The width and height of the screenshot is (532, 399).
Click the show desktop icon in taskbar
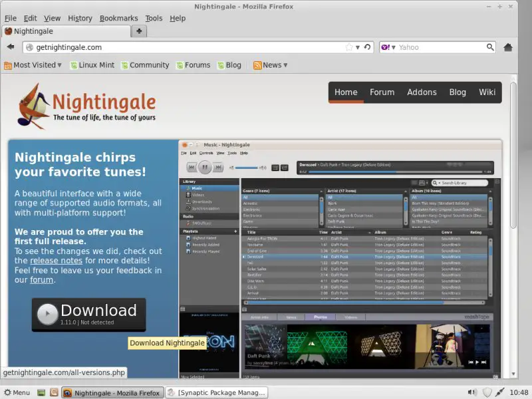[x=41, y=392]
